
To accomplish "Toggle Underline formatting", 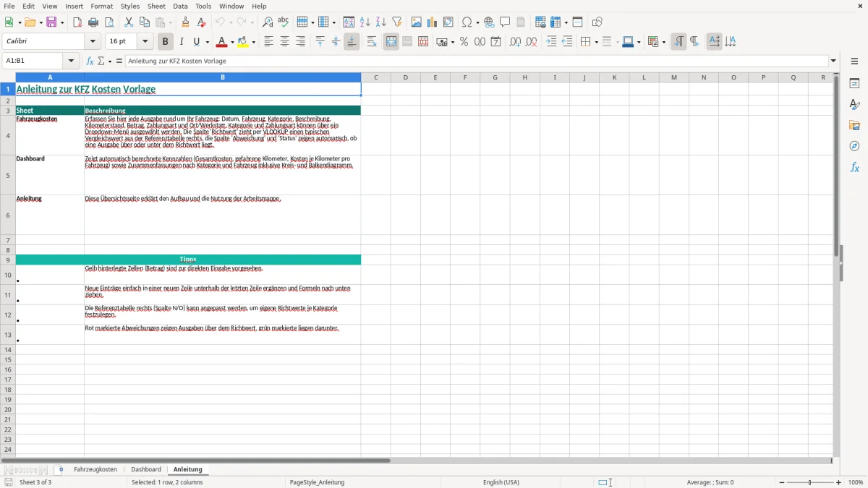I will click(197, 42).
